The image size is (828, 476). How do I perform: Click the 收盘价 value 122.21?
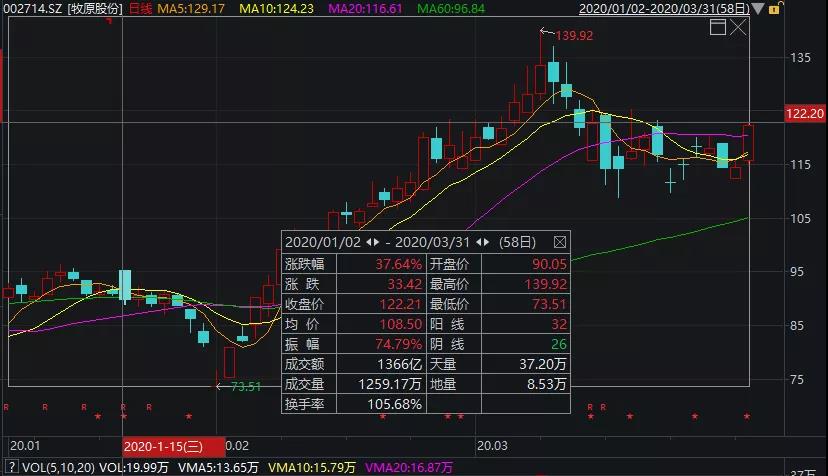coord(401,304)
